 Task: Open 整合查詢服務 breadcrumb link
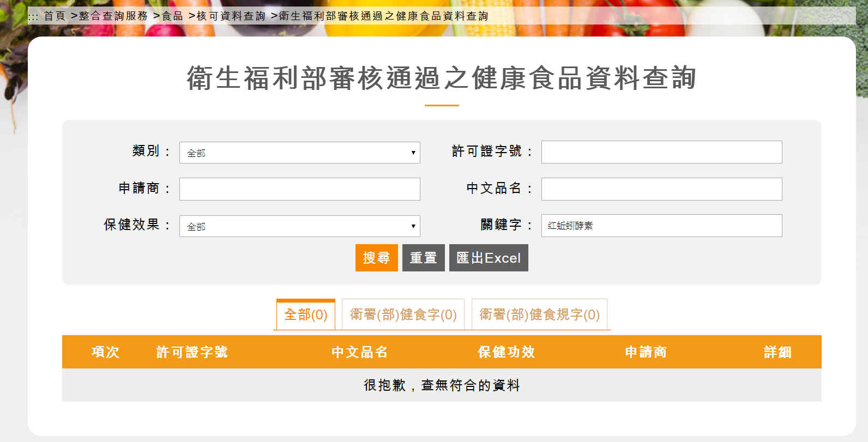(113, 16)
